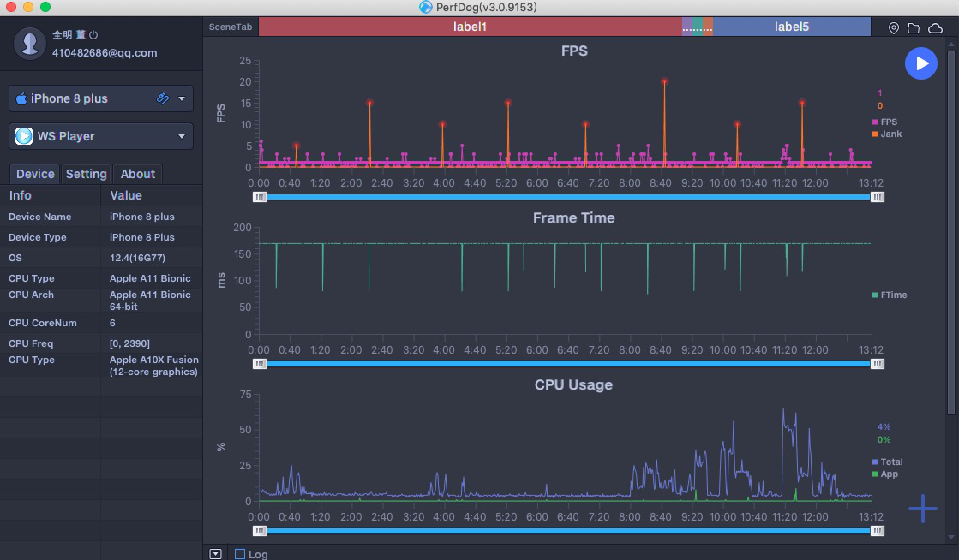Switch to the Setting tab
Image resolution: width=959 pixels, height=560 pixels.
point(86,174)
